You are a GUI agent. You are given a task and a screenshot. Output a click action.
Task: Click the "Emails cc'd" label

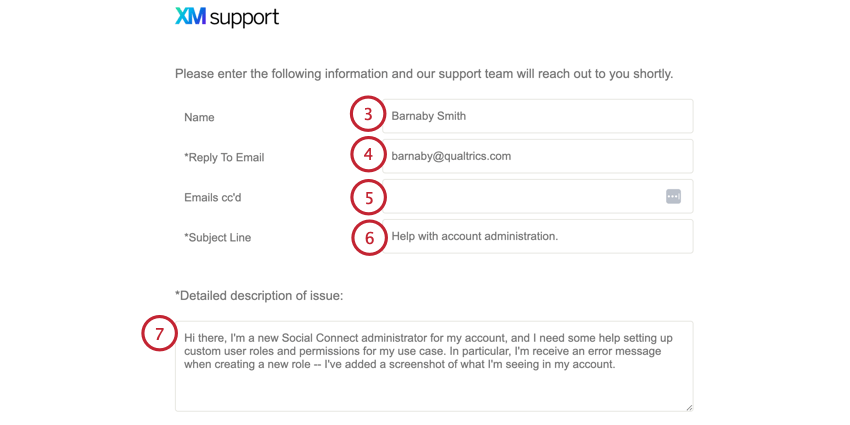point(212,198)
